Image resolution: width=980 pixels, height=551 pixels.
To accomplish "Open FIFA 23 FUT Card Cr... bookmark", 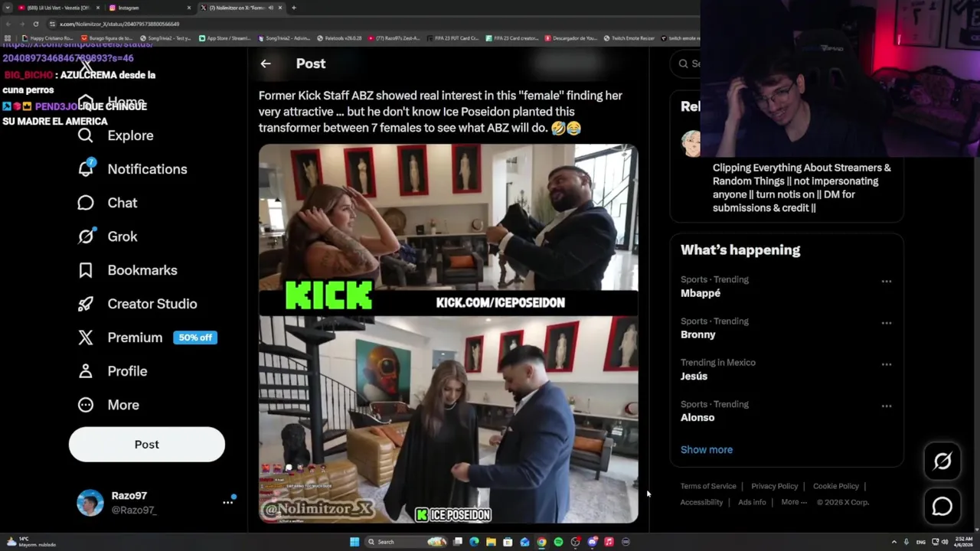I will [452, 38].
